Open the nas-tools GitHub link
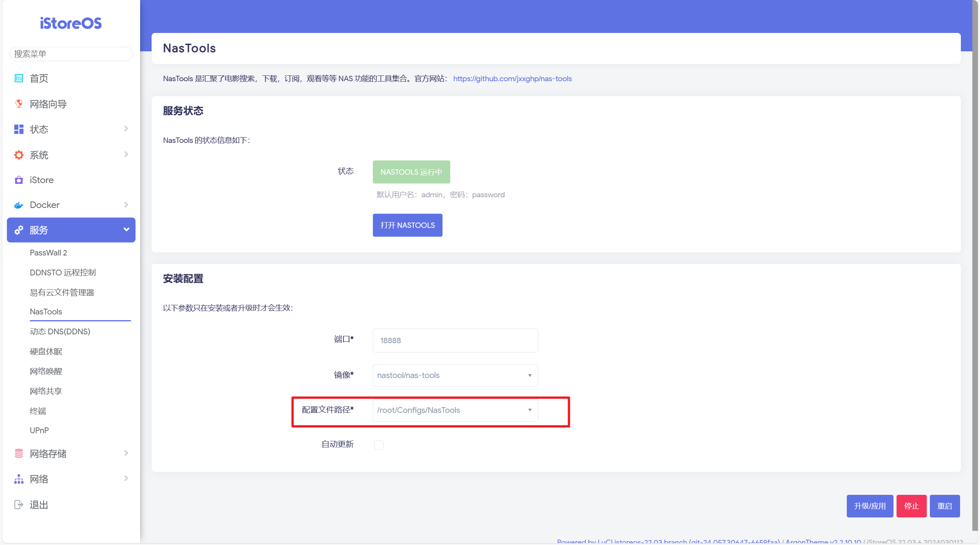Image resolution: width=980 pixels, height=545 pixels. 512,79
